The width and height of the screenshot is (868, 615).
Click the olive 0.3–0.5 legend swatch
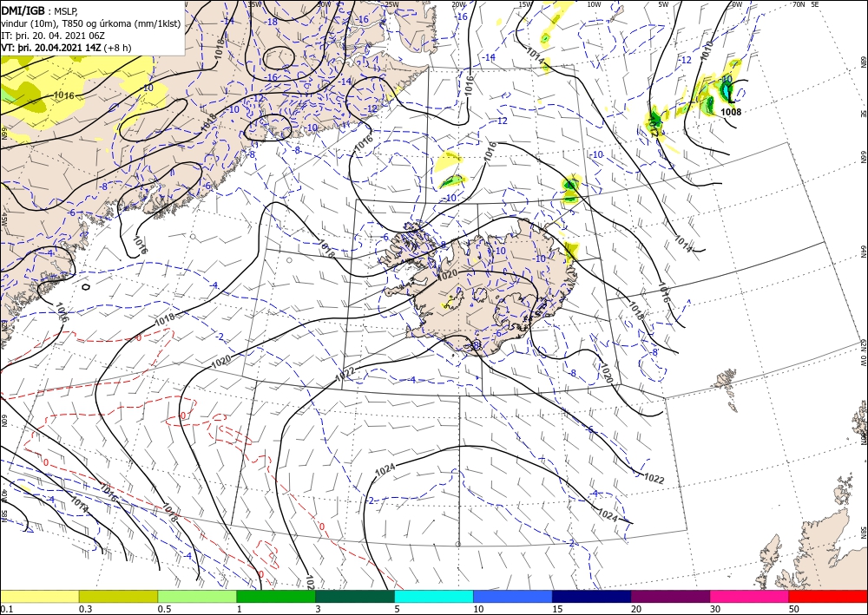click(118, 596)
